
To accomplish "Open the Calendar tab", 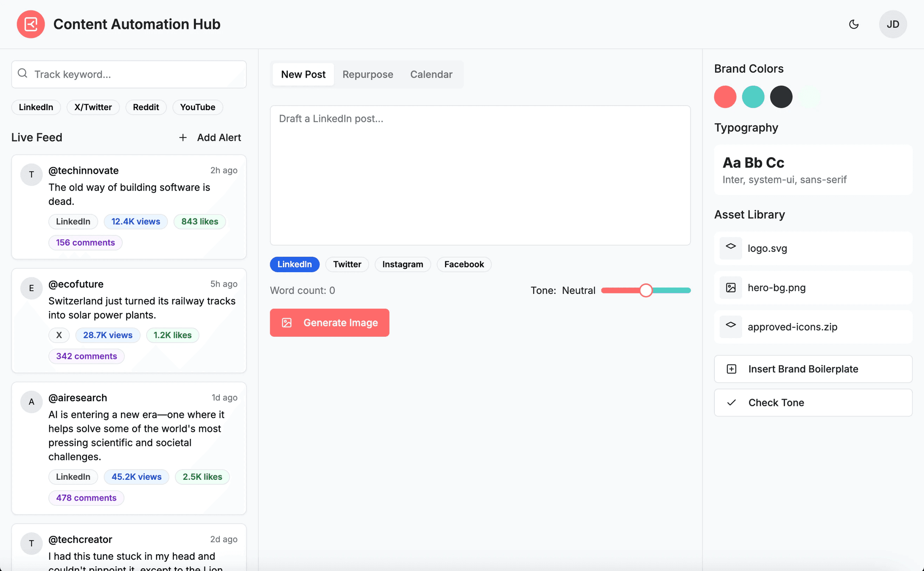I will [x=431, y=74].
